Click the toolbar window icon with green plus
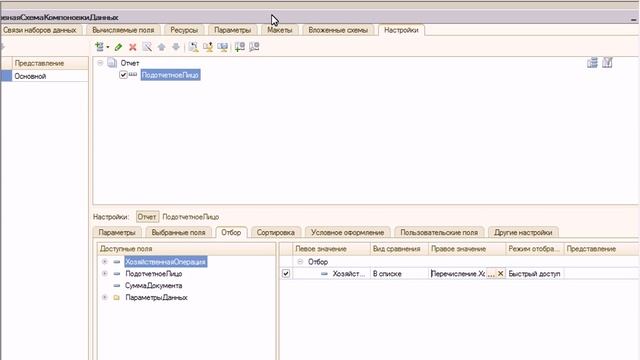Image resolution: width=640 pixels, height=360 pixels. (240, 47)
